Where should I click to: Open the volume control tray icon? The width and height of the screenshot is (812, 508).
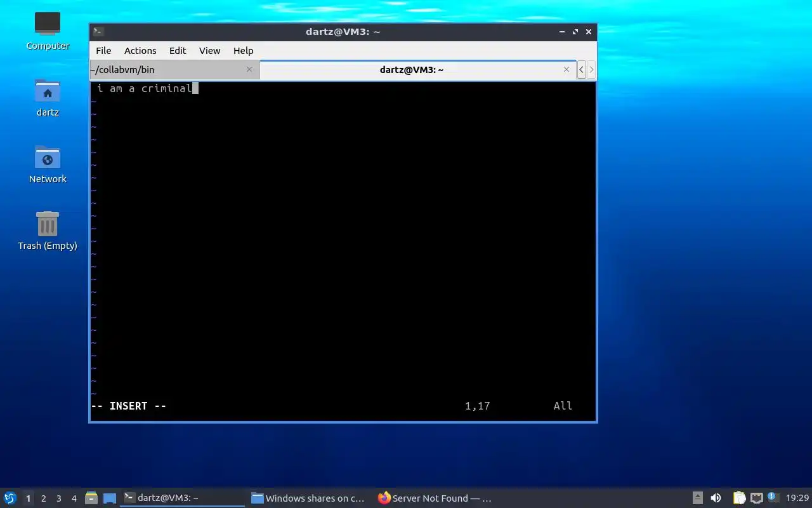(716, 498)
